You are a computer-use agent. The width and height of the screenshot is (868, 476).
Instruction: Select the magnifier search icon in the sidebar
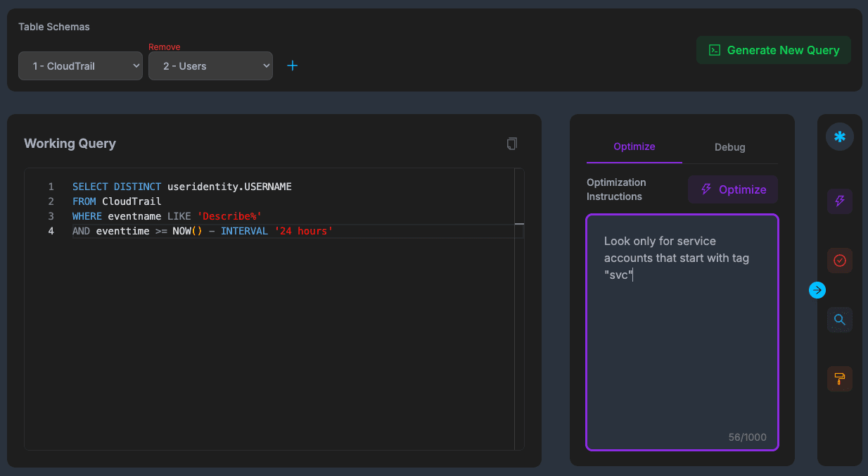(839, 320)
